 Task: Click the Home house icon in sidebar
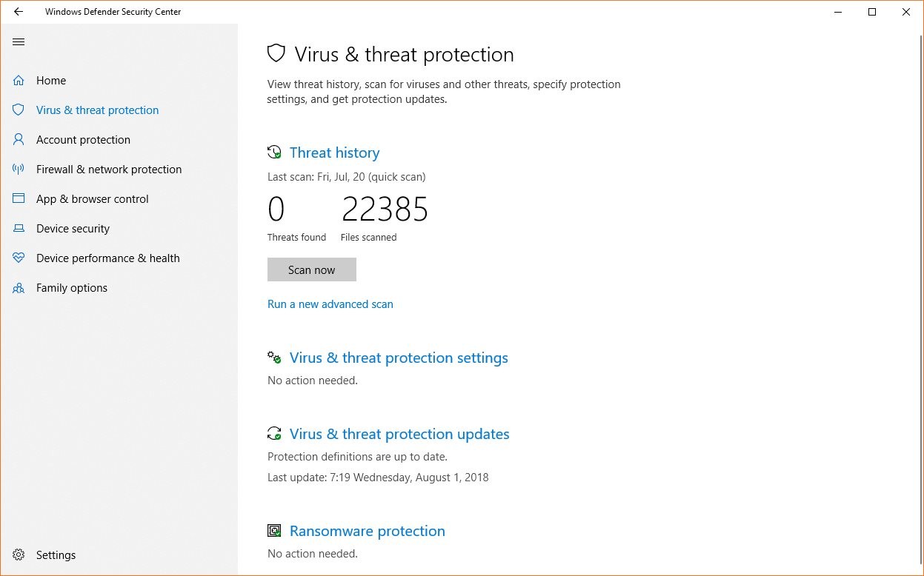[19, 81]
